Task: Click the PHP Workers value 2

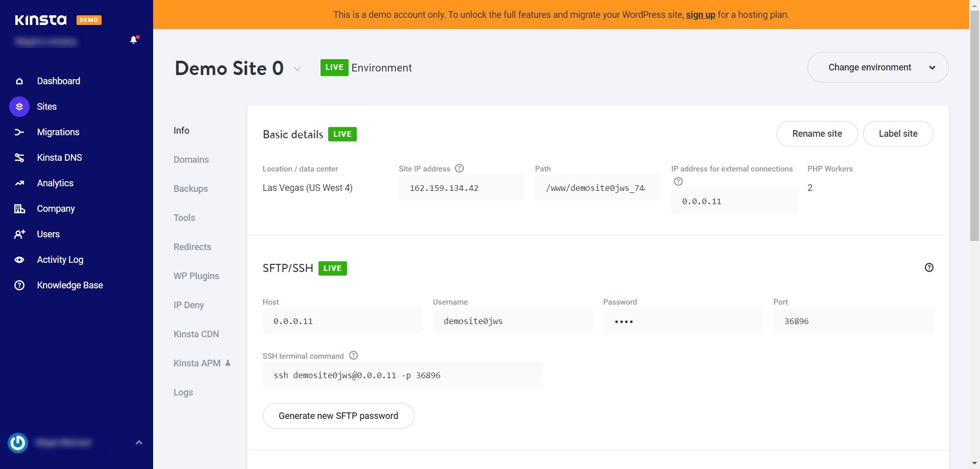Action: click(810, 188)
